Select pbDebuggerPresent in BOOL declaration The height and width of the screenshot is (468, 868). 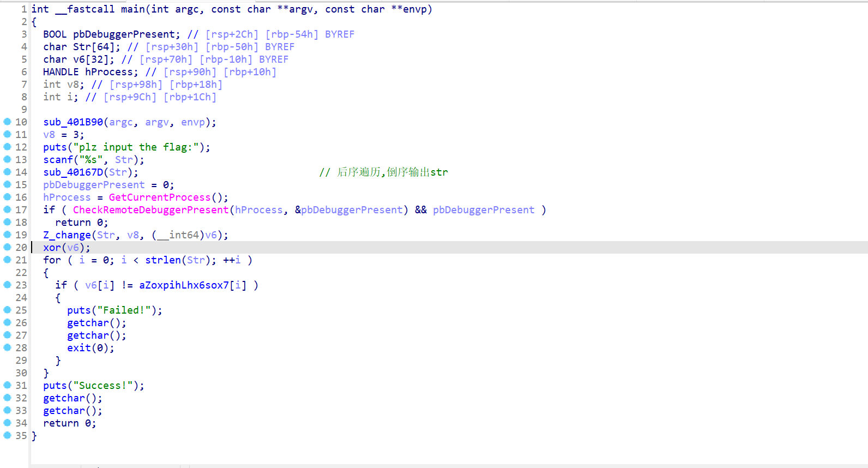[x=124, y=34]
